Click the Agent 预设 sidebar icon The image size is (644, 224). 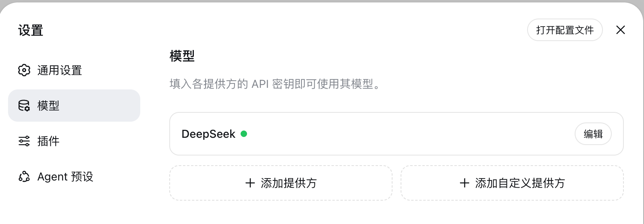[24, 176]
